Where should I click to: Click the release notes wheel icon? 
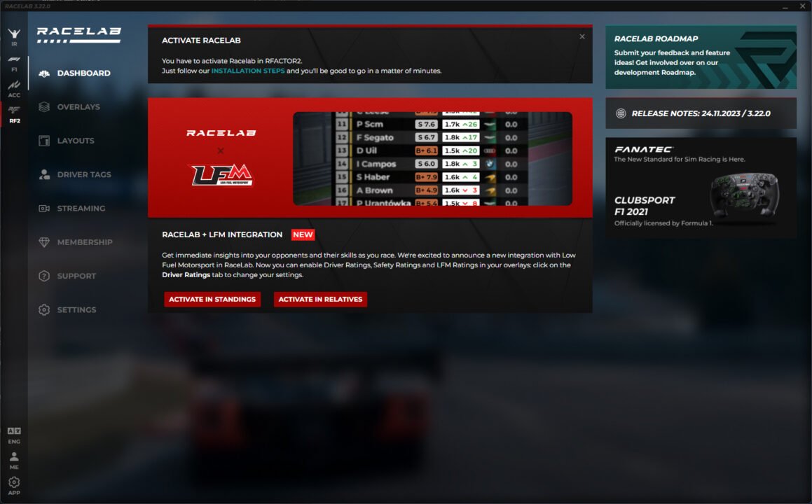[x=621, y=113]
